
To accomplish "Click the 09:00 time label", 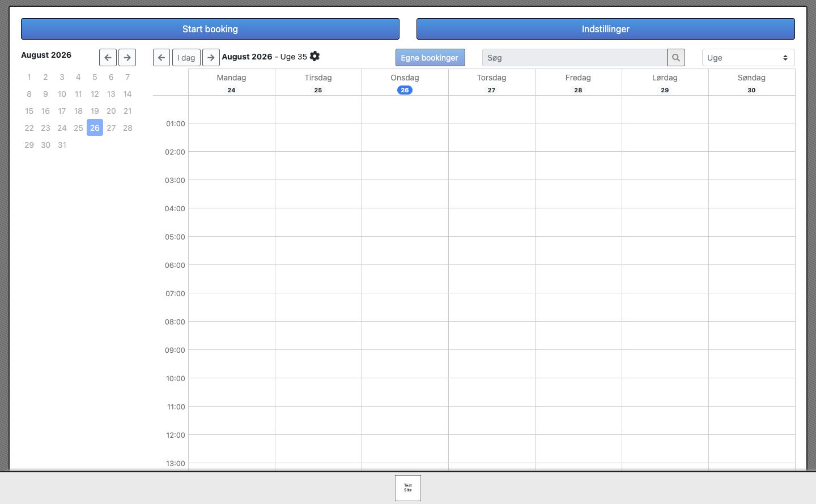I will pyautogui.click(x=175, y=350).
